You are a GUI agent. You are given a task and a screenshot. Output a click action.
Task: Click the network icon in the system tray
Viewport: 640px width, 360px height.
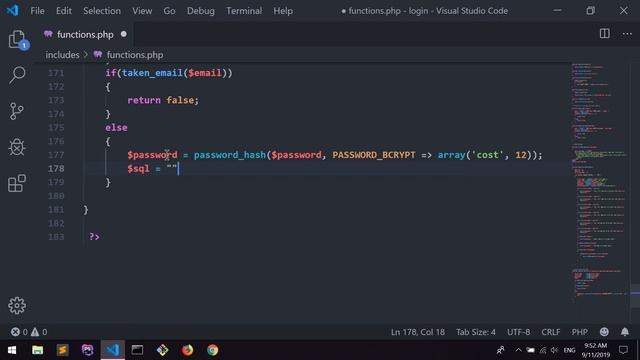[x=542, y=350]
